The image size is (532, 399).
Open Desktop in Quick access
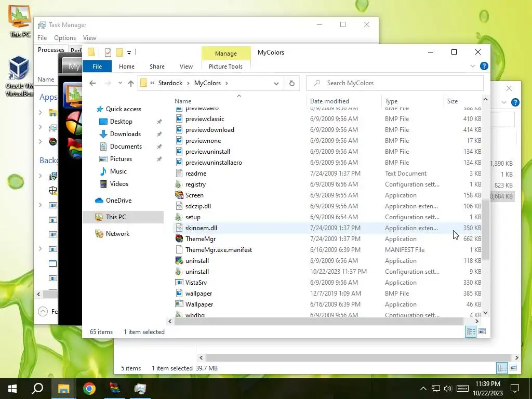click(x=121, y=122)
